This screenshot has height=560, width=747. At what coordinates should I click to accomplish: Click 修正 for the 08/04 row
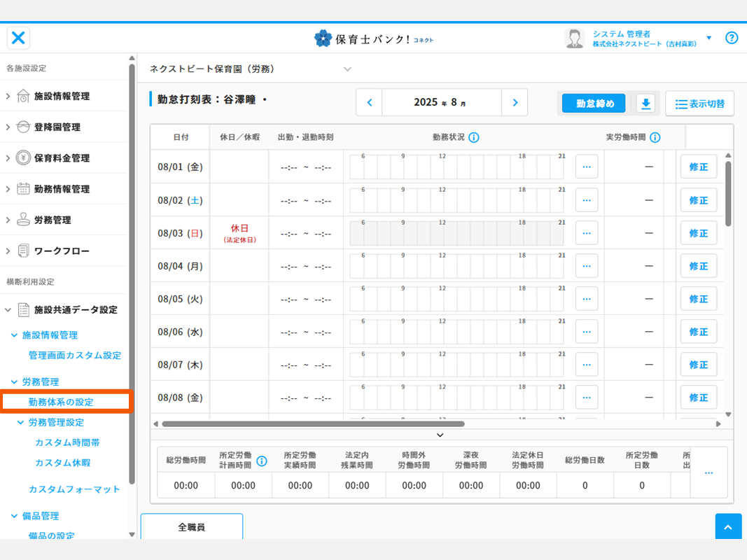coord(698,266)
